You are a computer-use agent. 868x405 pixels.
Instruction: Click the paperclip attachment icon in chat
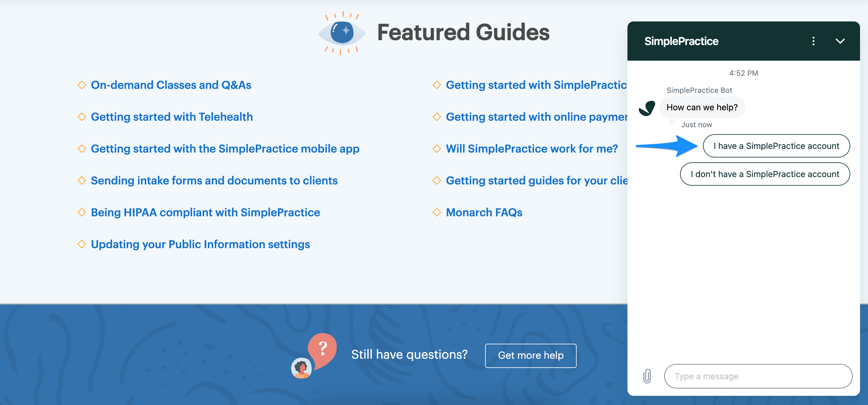click(x=647, y=376)
